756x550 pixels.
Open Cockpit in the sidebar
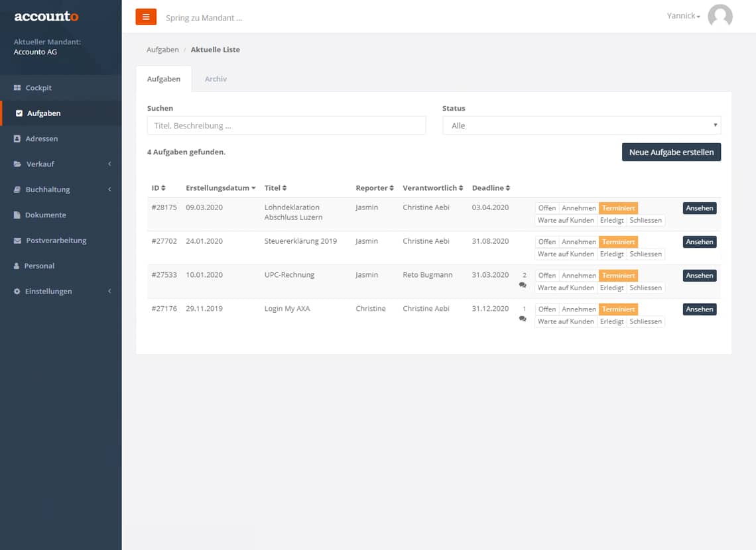click(x=61, y=87)
